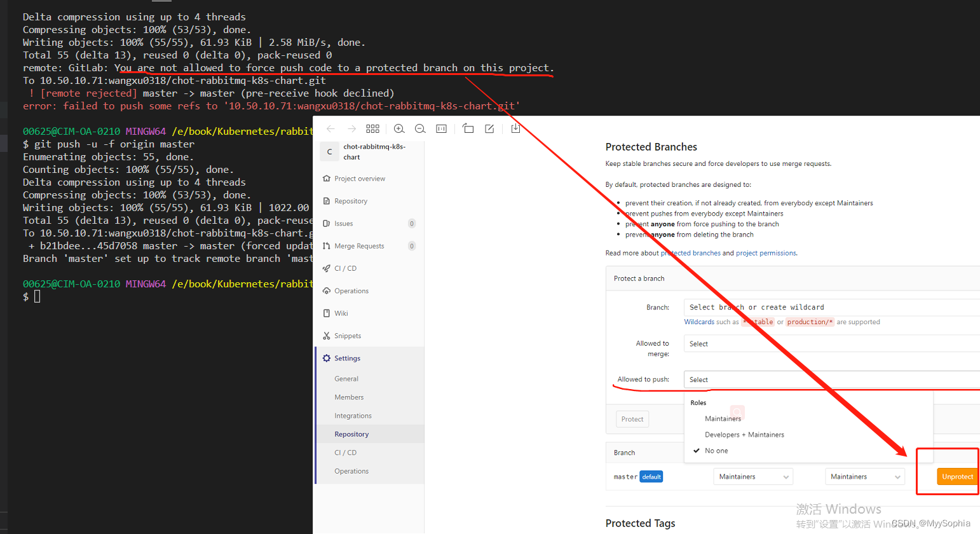Open the Wildcards help link
The width and height of the screenshot is (980, 534).
tap(699, 322)
